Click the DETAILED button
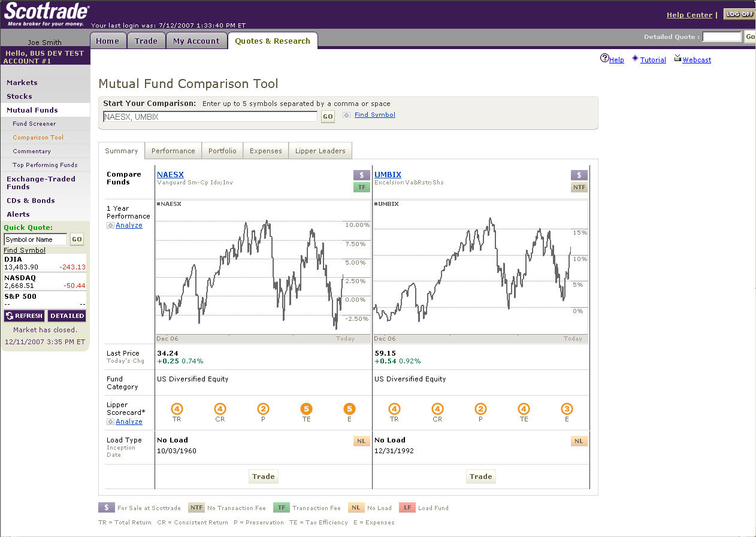The height and width of the screenshot is (537, 756). tap(67, 316)
